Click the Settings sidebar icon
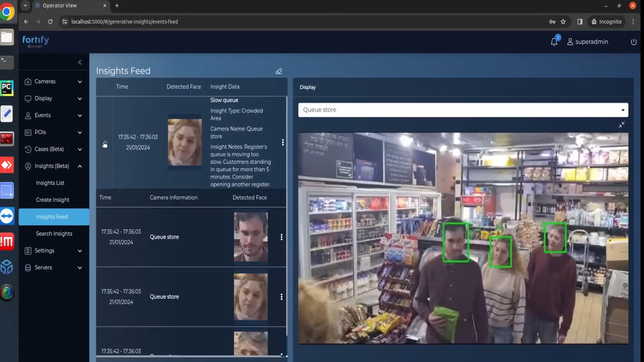Screen dimensions: 644x362 pyautogui.click(x=28, y=251)
